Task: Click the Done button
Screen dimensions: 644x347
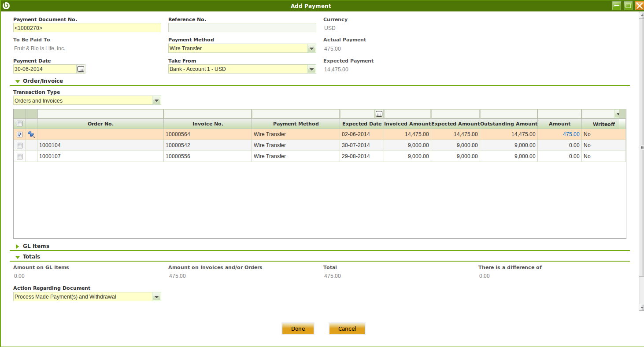Action: [x=298, y=329]
